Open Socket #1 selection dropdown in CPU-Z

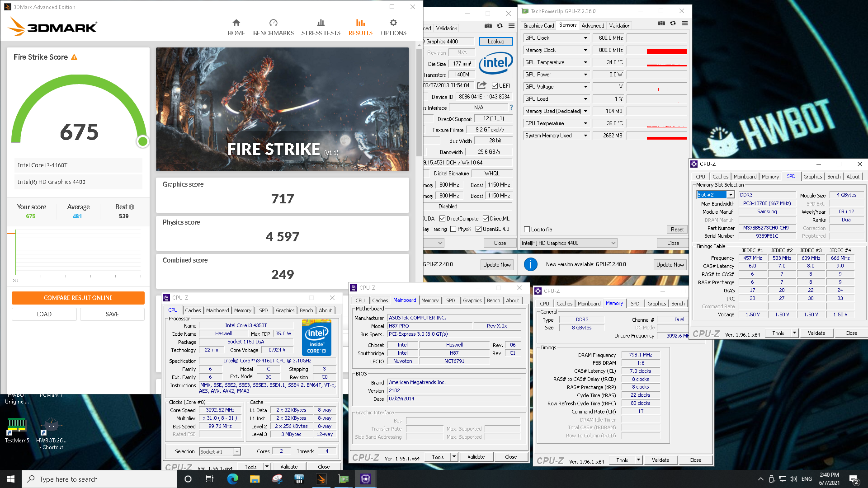[237, 452]
